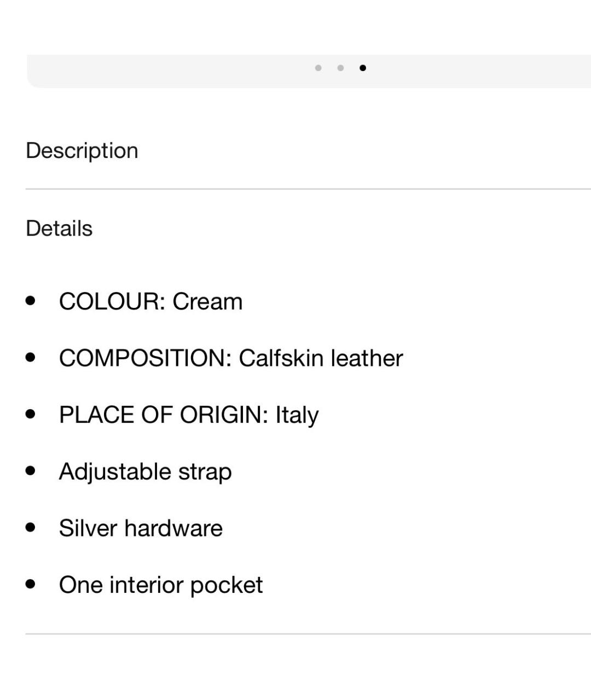591x700 pixels.
Task: Click the bullet beside Silver hardware
Action: coord(31,528)
